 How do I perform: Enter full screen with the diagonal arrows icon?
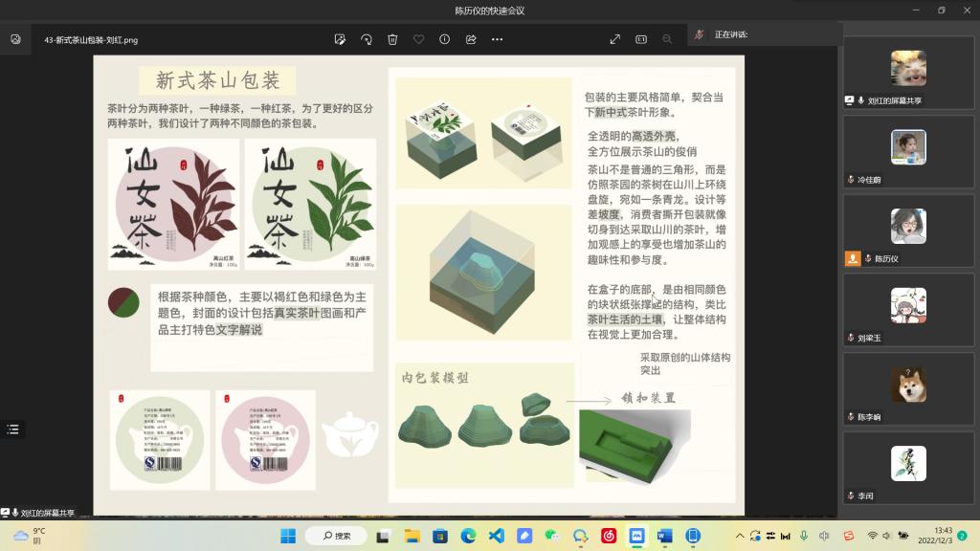tap(615, 39)
